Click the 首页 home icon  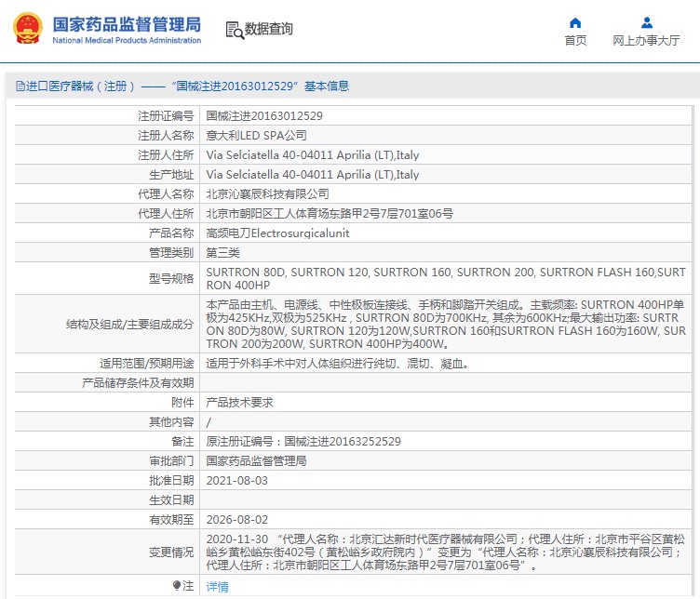[575, 22]
